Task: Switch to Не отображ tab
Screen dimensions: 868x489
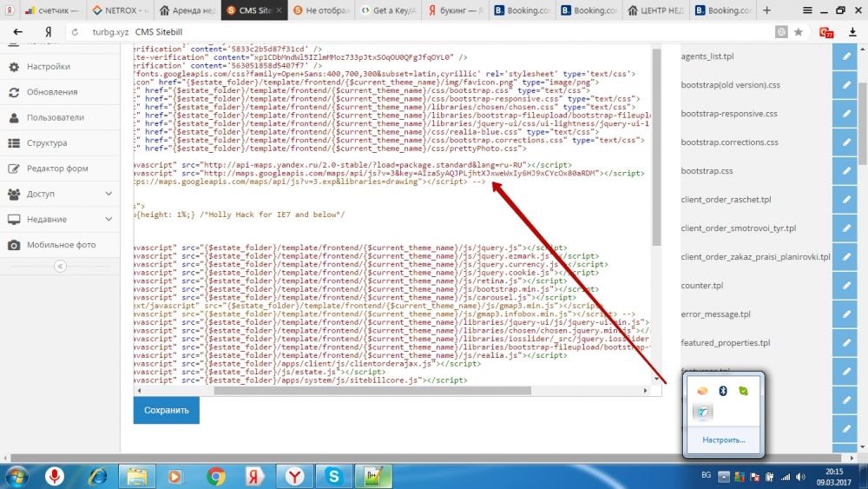Action: click(322, 10)
